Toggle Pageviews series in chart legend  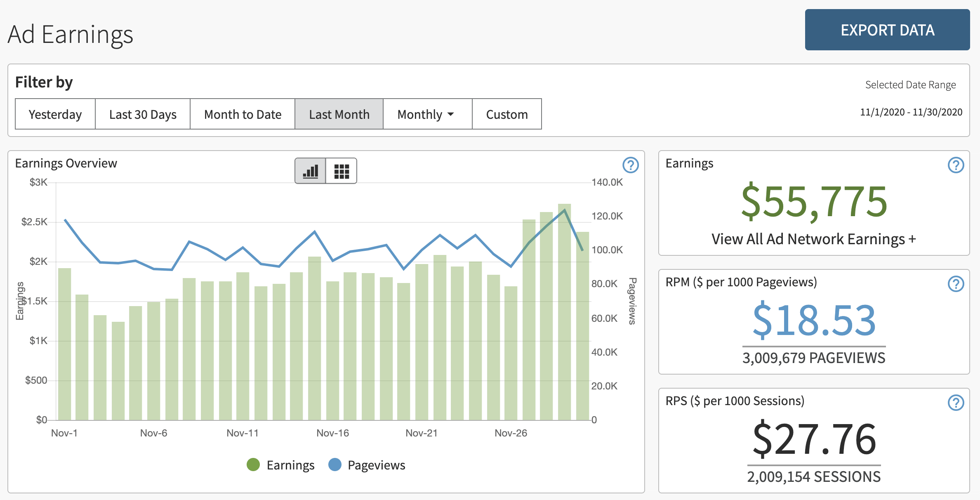367,465
